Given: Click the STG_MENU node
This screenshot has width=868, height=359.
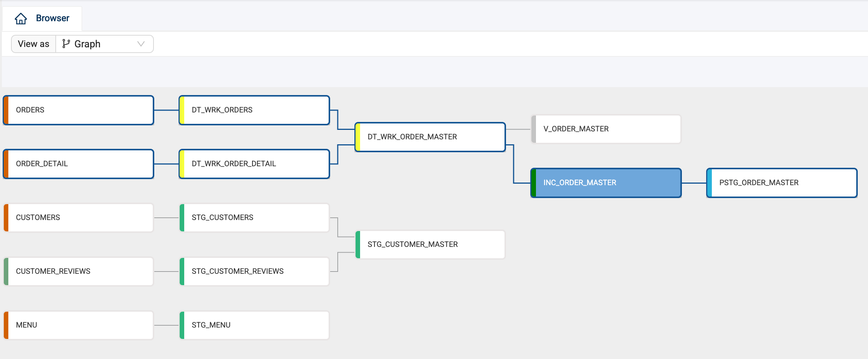Looking at the screenshot, I should pos(254,325).
